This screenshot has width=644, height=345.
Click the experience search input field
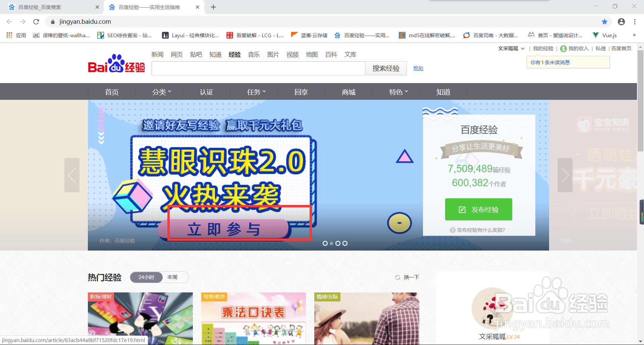(258, 68)
